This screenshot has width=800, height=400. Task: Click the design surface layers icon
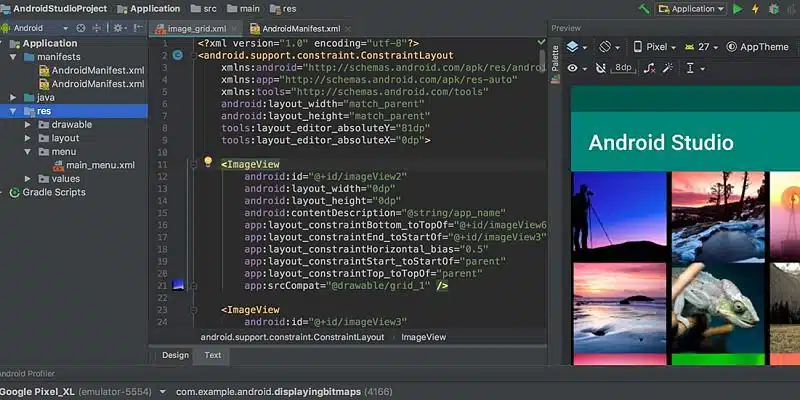click(x=573, y=47)
